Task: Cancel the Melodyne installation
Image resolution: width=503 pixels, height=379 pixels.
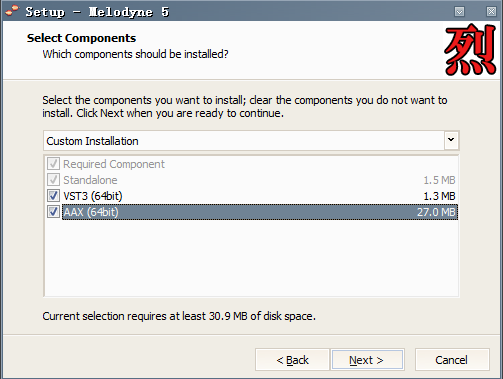Action: (x=452, y=360)
